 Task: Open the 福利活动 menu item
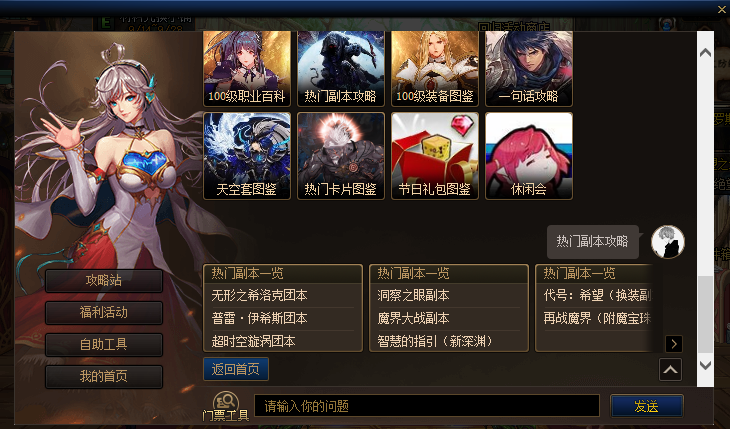[x=104, y=313]
